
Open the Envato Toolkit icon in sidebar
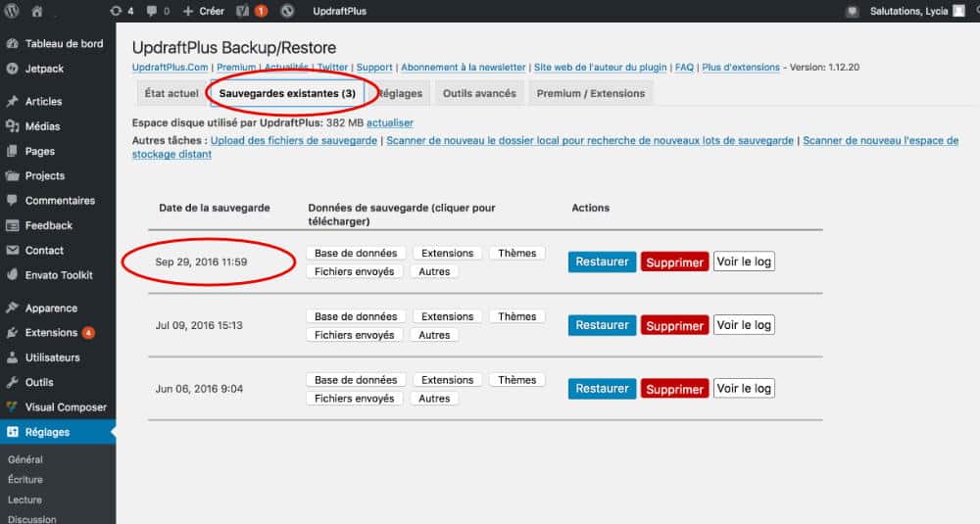[12, 275]
